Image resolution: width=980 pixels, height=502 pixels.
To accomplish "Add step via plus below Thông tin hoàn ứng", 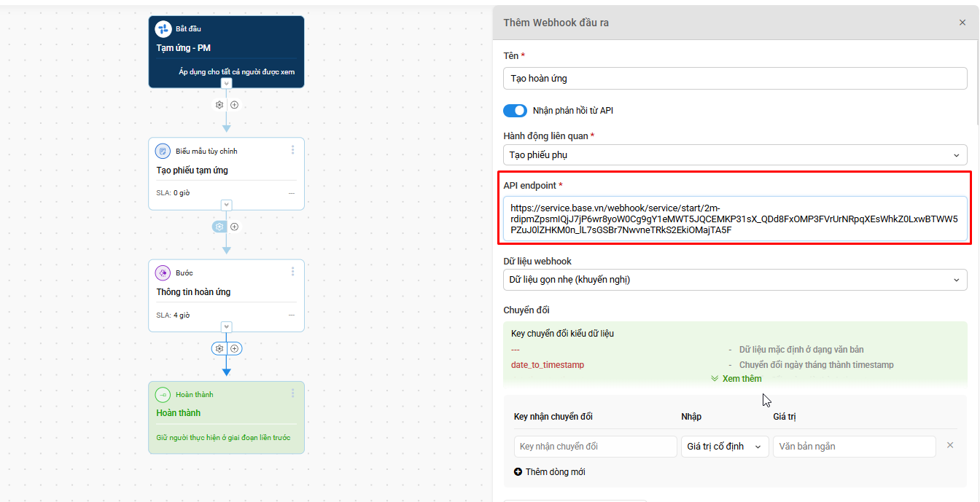I will coord(234,348).
